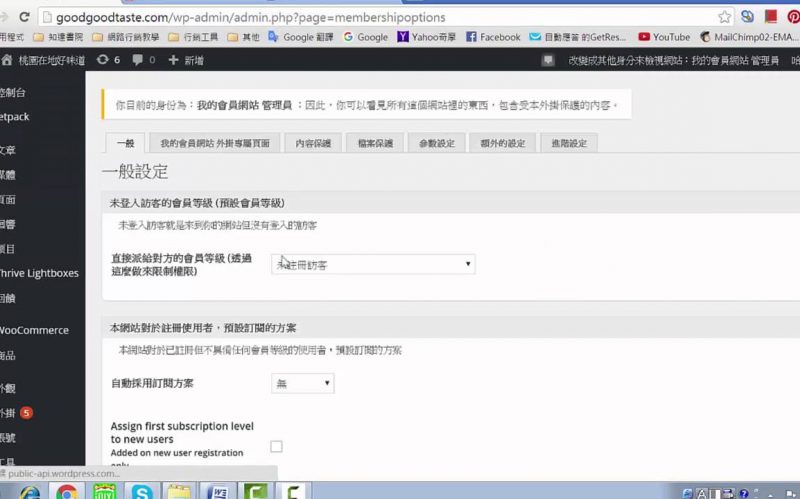Screen dimensions: 800x499
Task: Enable Assign first subscription level checkbox
Action: 277,446
